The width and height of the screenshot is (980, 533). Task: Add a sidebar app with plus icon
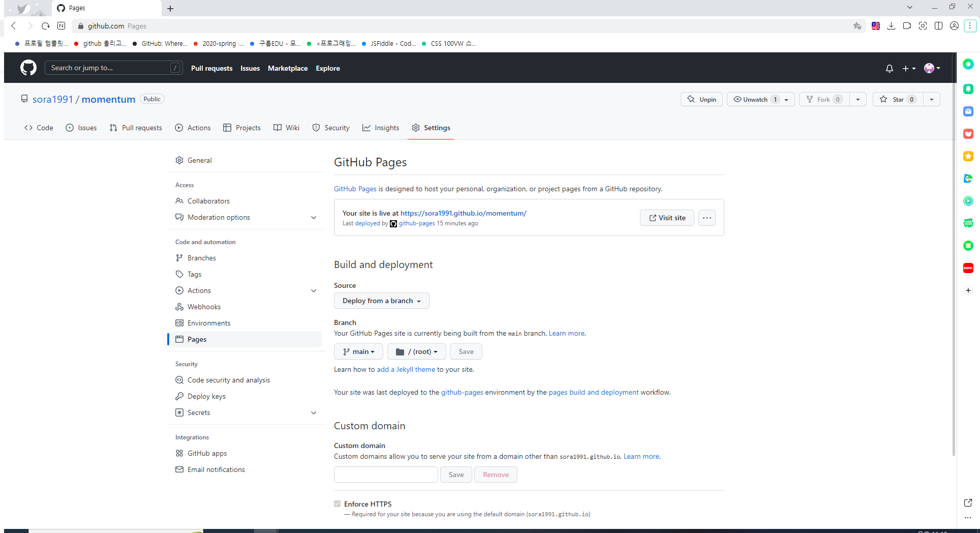[x=968, y=290]
